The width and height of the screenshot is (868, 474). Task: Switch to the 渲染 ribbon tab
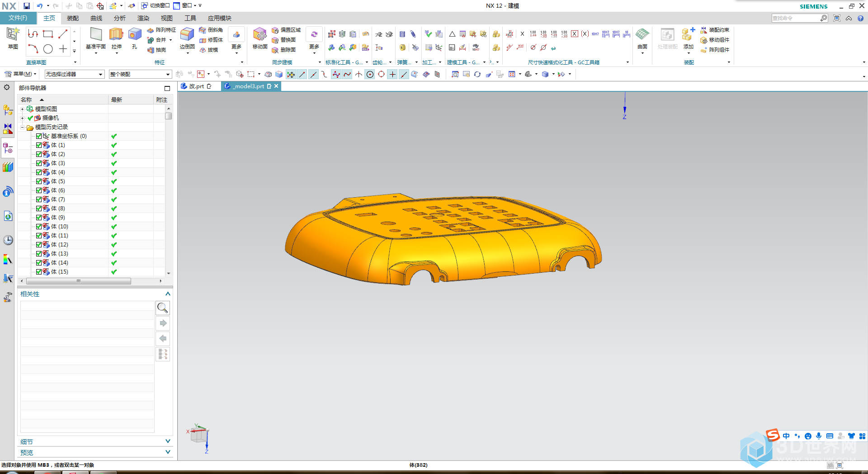143,18
